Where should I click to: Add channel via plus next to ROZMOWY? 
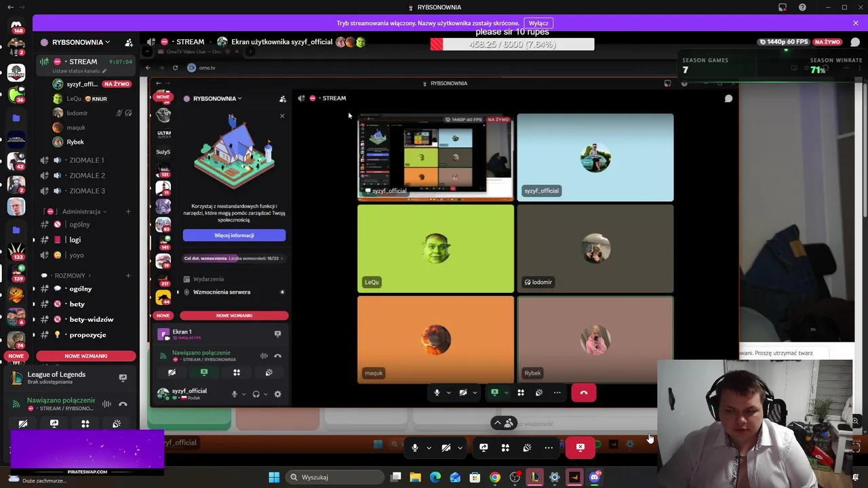[128, 276]
